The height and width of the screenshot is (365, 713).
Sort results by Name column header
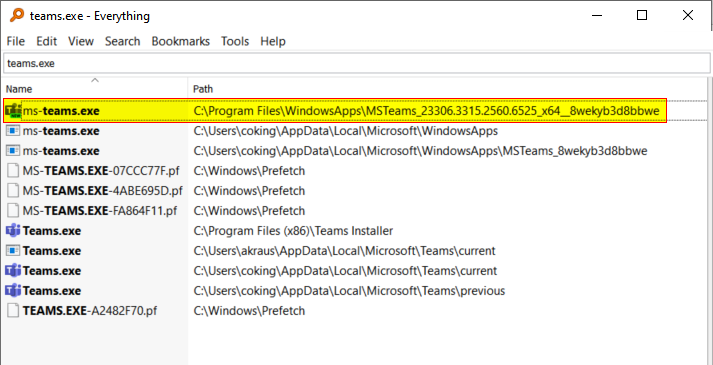(x=94, y=89)
